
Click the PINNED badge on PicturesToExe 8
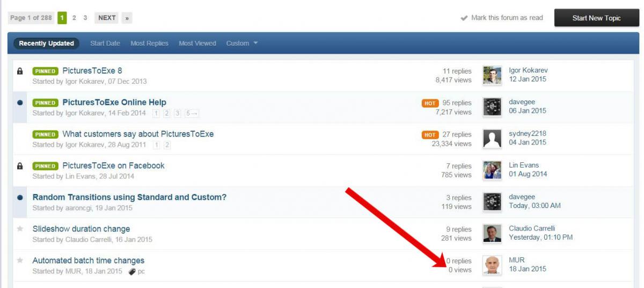click(x=46, y=71)
